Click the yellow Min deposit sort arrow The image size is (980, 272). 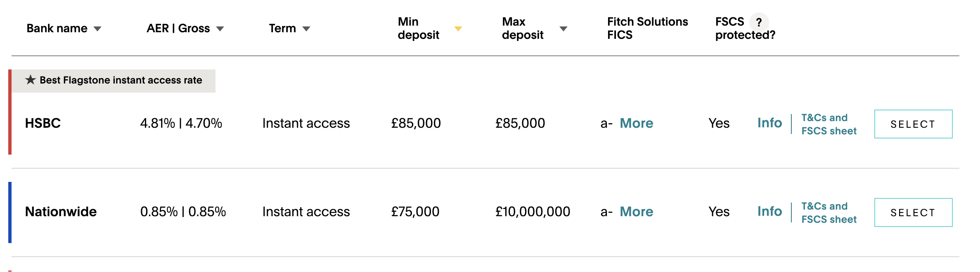click(458, 29)
